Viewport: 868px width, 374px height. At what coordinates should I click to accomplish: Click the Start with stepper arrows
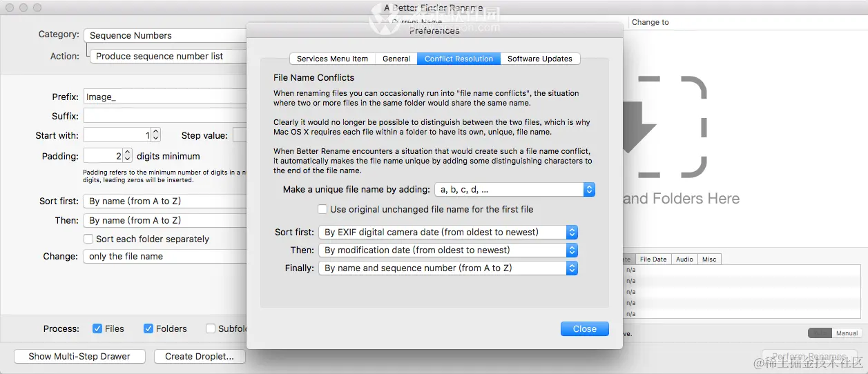coord(155,135)
